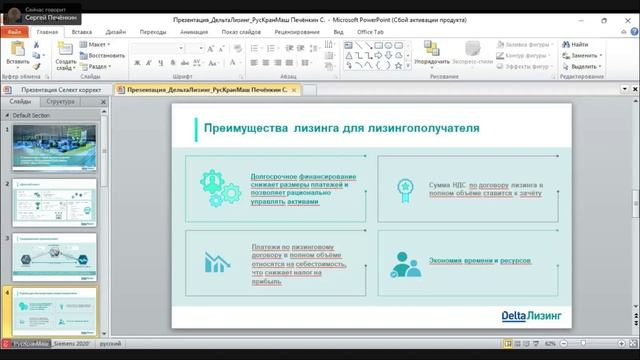Switch to the Вставка ribbon tab
The width and height of the screenshot is (640, 360).
[x=82, y=32]
